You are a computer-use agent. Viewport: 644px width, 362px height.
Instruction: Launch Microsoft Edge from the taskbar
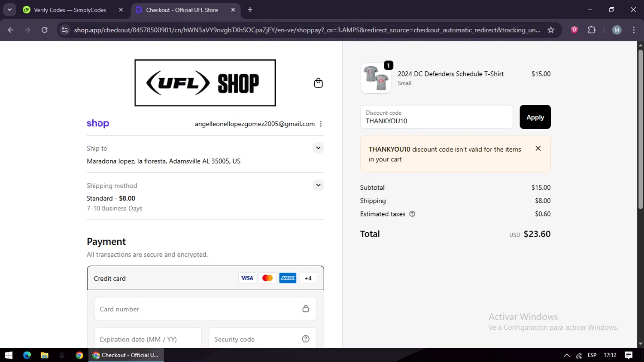[27, 355]
